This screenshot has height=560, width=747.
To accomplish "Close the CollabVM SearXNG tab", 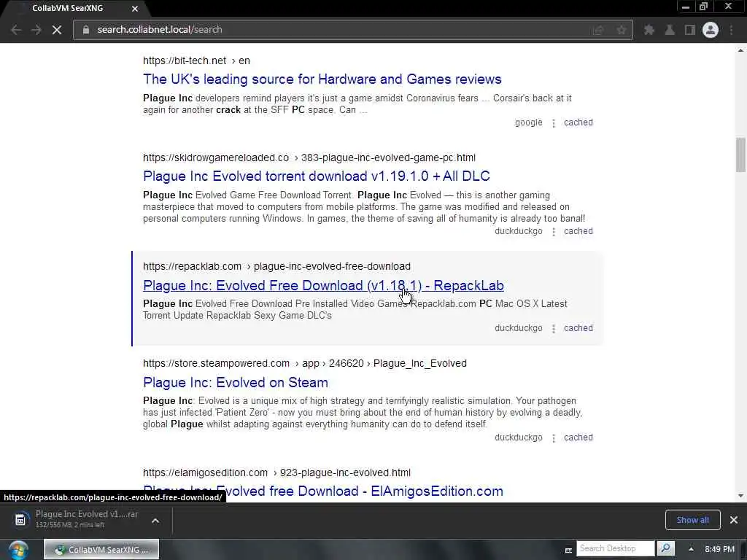I will [135, 9].
